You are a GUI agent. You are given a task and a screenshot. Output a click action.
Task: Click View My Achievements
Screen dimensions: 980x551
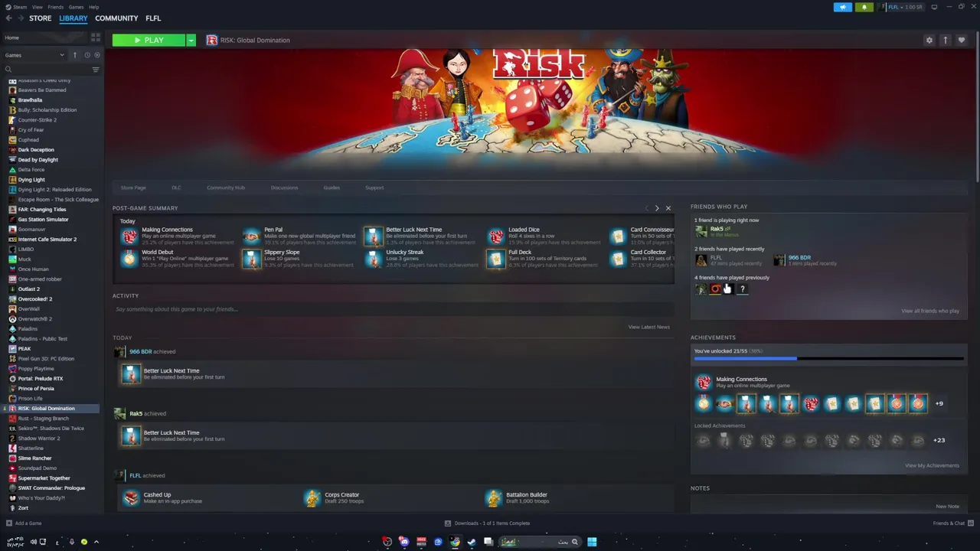[932, 465]
